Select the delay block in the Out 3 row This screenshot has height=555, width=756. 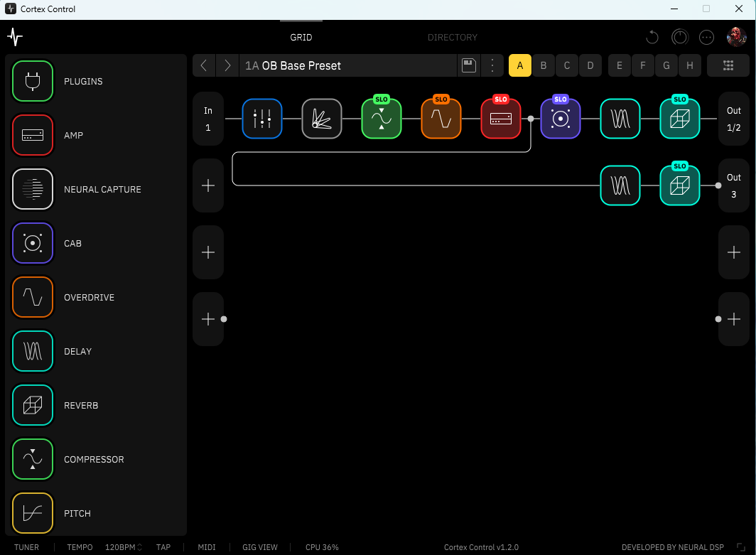(x=620, y=185)
